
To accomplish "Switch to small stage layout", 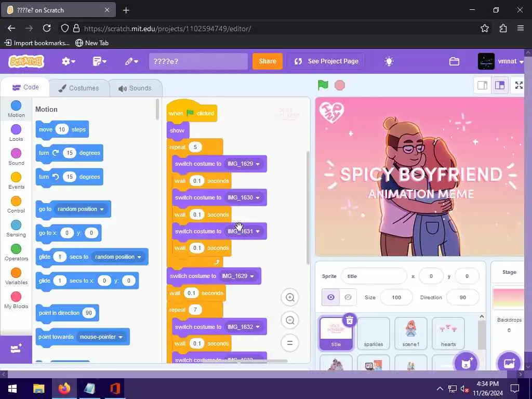I will (x=482, y=85).
